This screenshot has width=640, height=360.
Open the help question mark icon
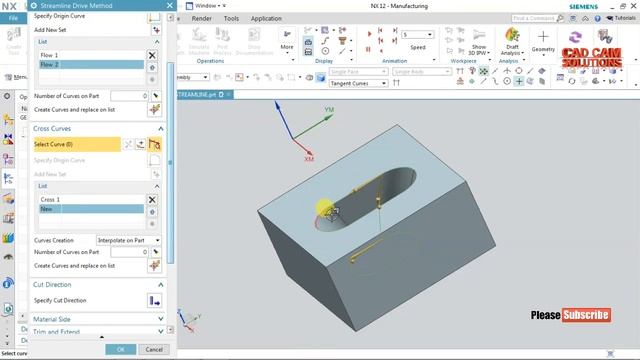(598, 18)
